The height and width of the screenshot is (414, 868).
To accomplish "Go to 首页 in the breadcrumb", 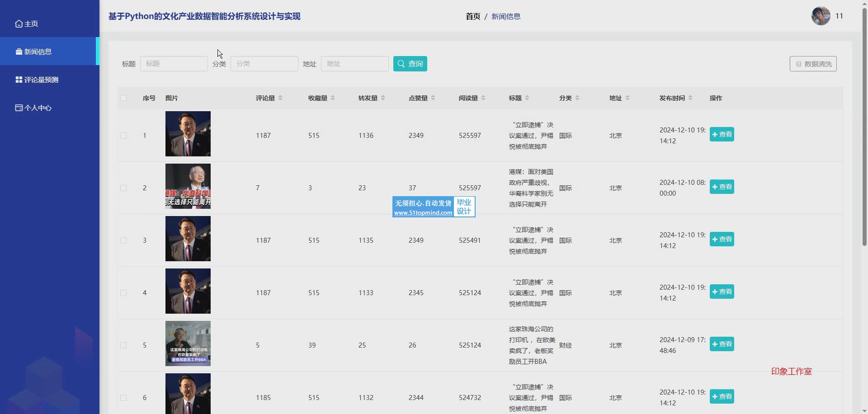I will [x=473, y=17].
